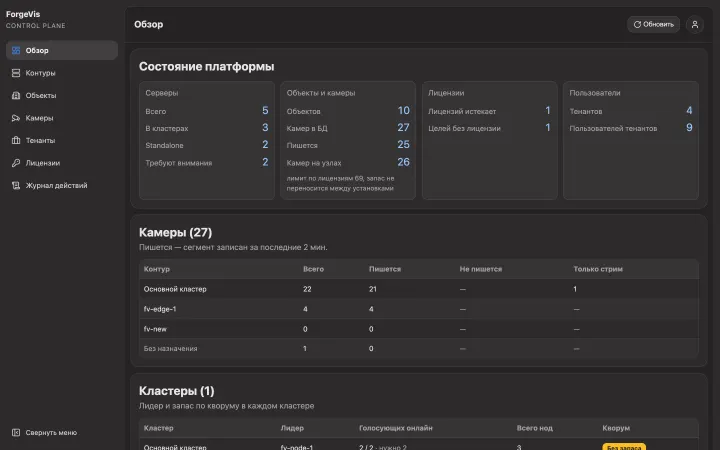This screenshot has width=720, height=450.
Task: Click the Лицензии key icon
Action: click(16, 163)
